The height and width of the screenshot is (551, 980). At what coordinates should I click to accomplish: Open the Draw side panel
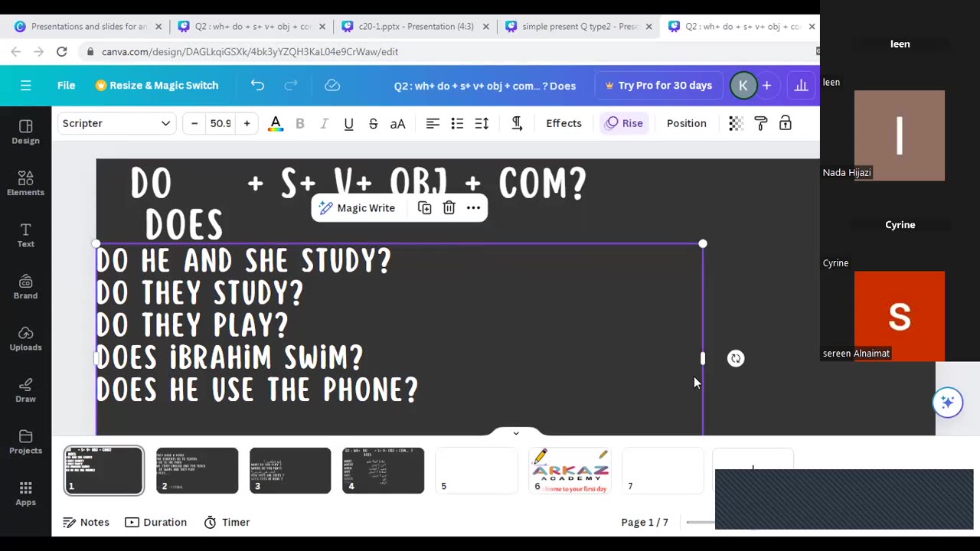(x=25, y=390)
